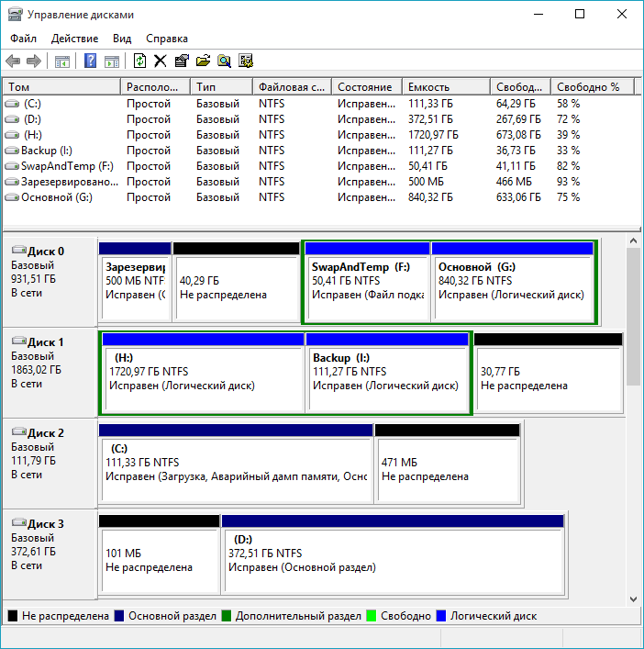Select the 40,29 ГБ unallocated space on Диск 0
Viewport: 644px width, 649px height.
tap(237, 281)
